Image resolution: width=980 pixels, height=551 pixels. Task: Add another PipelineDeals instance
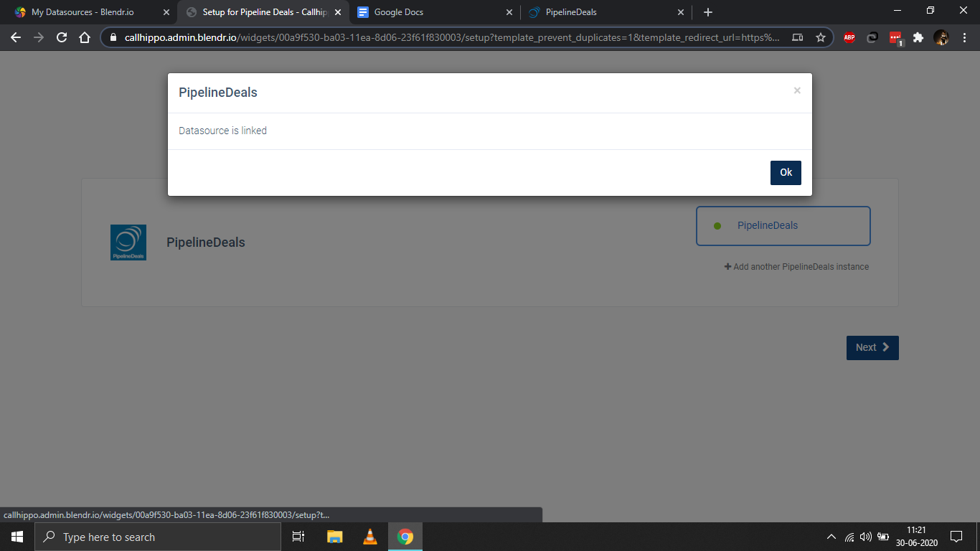coord(796,267)
